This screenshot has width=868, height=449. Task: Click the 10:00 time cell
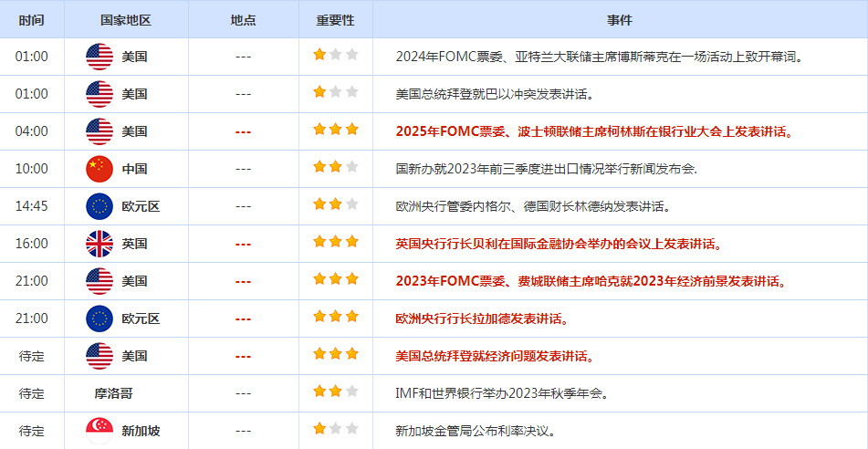click(x=32, y=169)
